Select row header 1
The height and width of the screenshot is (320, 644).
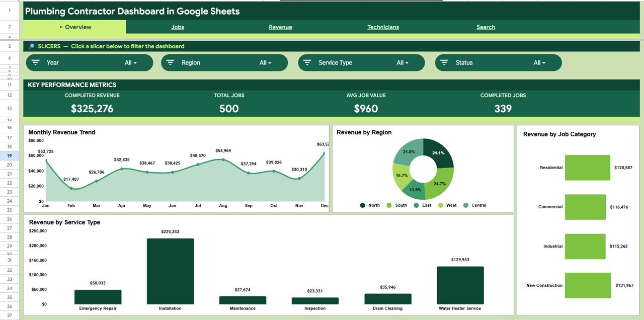(x=10, y=11)
